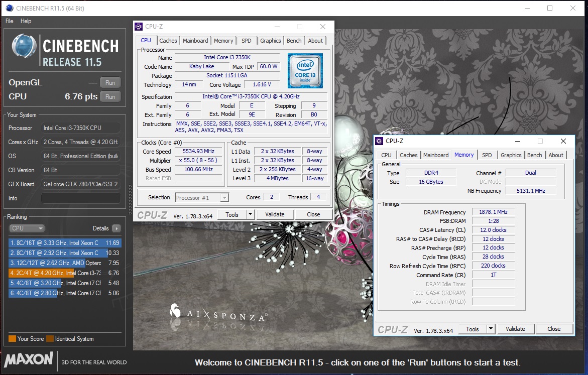The image size is (588, 375).
Task: Minimize the memory CPU-Z window
Action: tap(518, 141)
